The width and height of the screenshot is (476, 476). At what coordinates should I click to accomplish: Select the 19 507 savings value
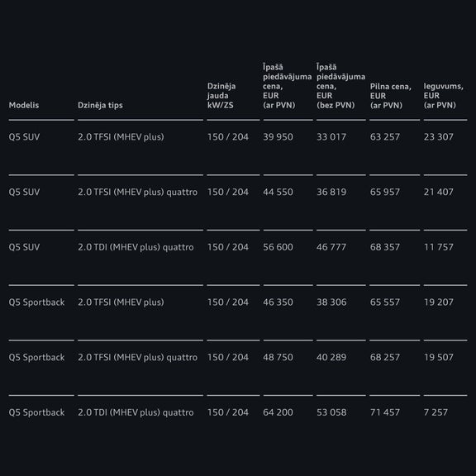click(438, 357)
